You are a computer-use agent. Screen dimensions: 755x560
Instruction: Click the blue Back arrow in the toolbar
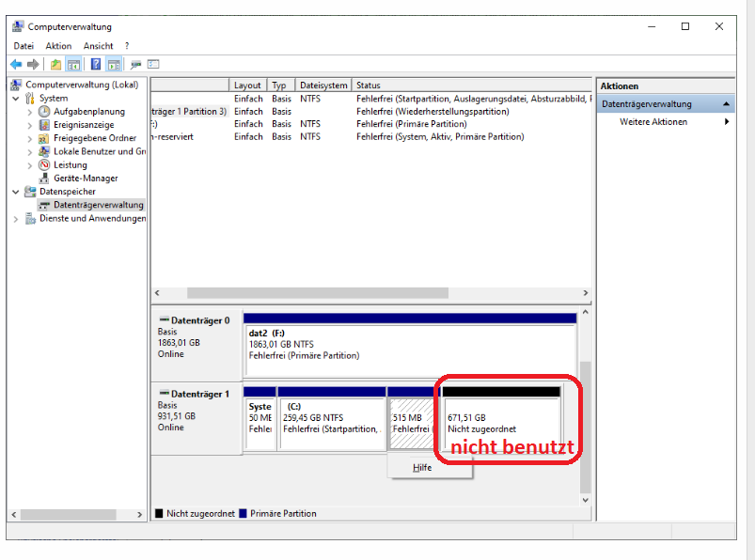(x=16, y=64)
